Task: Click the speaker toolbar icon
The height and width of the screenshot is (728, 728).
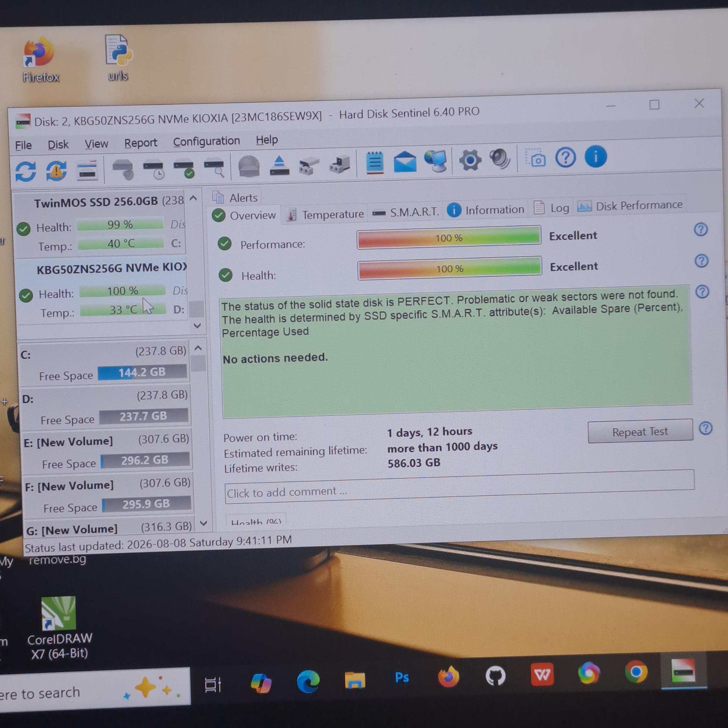Action: click(x=500, y=159)
